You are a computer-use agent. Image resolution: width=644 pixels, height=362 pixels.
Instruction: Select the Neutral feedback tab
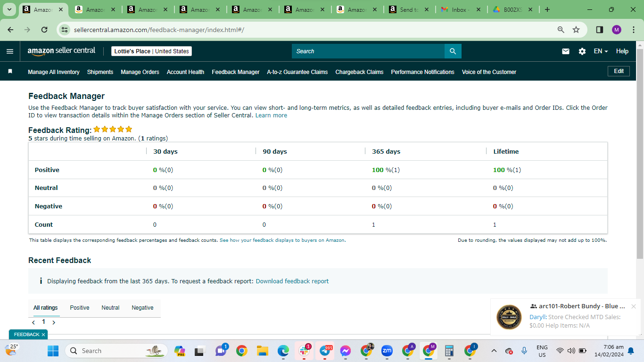click(110, 308)
